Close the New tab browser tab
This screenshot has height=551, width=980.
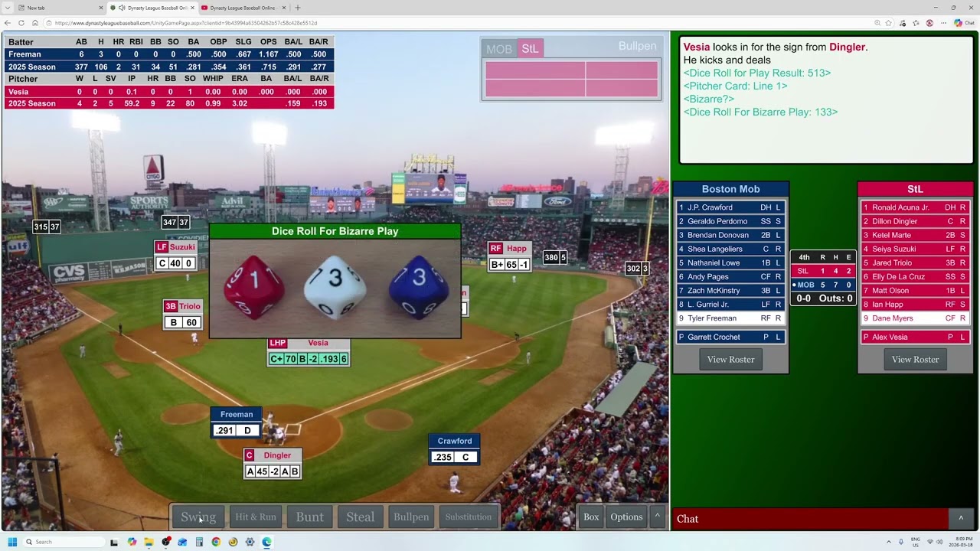tap(100, 8)
